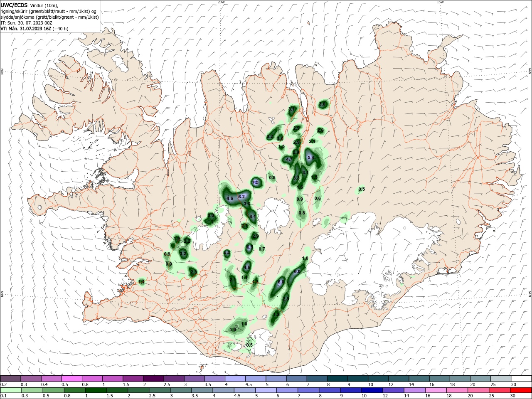Pick the dark teal 8 swatch in upper legend
532x399 pixels.
point(337,378)
